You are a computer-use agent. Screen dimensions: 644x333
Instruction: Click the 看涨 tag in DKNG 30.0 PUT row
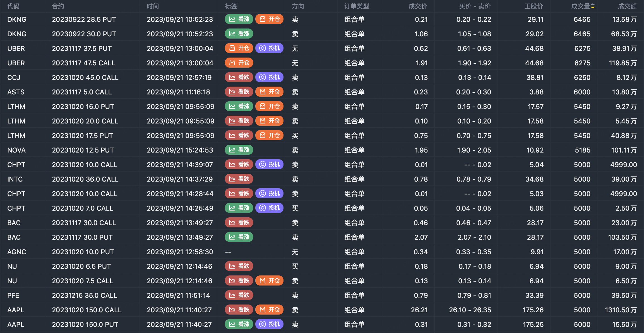tap(239, 34)
